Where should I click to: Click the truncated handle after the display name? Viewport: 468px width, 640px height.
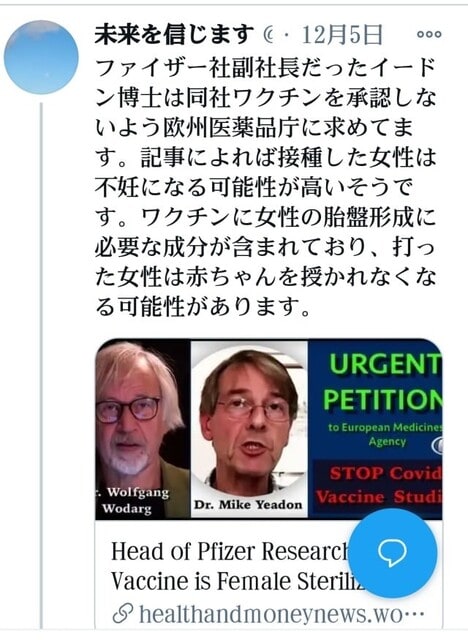[269, 35]
